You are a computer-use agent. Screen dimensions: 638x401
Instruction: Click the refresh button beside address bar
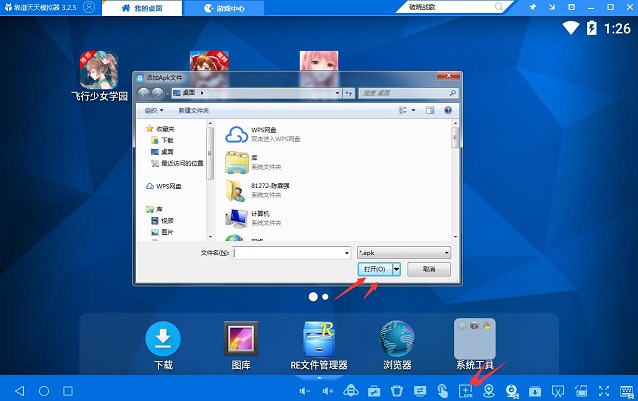[349, 93]
